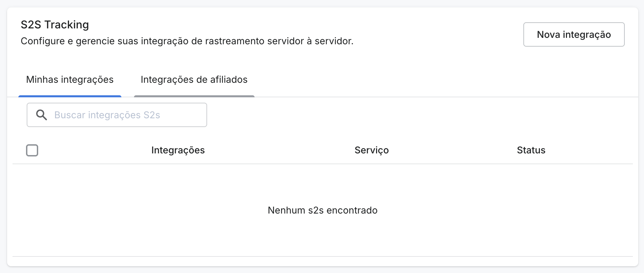Click the magnifying glass search icon
This screenshot has height=273, width=644.
(x=42, y=115)
